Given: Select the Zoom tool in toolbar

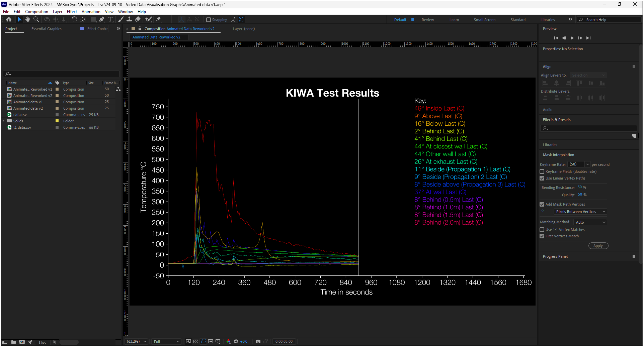Looking at the screenshot, I should pos(36,19).
